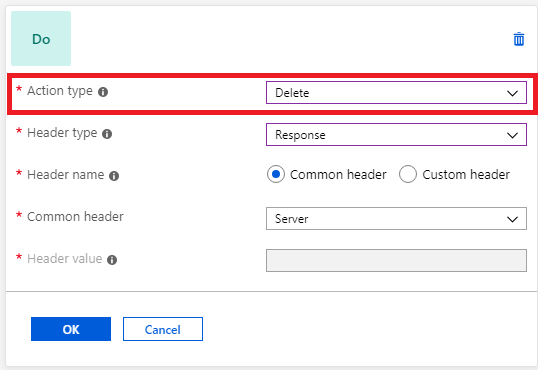Viewport: 540px width, 370px height.
Task: Click the Do action block tile
Action: pyautogui.click(x=41, y=39)
